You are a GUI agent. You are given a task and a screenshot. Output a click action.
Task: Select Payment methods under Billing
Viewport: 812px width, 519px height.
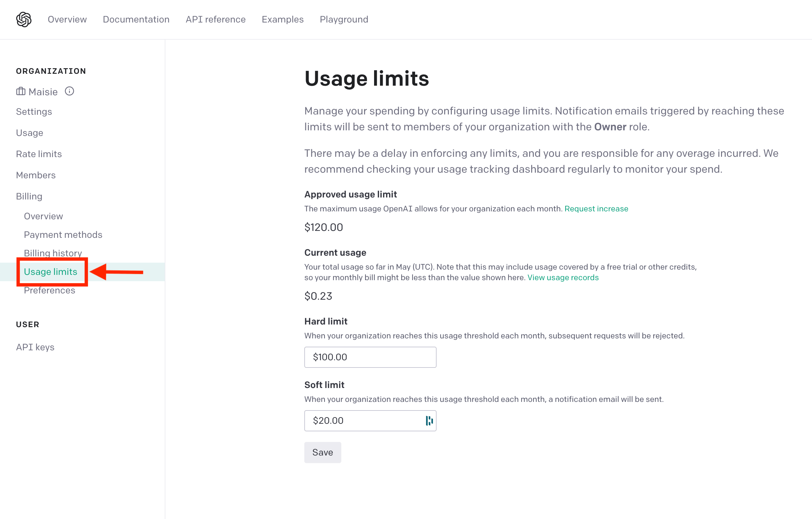click(63, 235)
